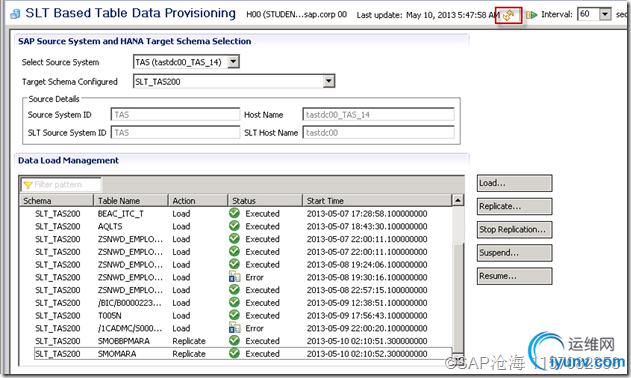Sort by the Start Time column header
631x378 pixels.
377,200
